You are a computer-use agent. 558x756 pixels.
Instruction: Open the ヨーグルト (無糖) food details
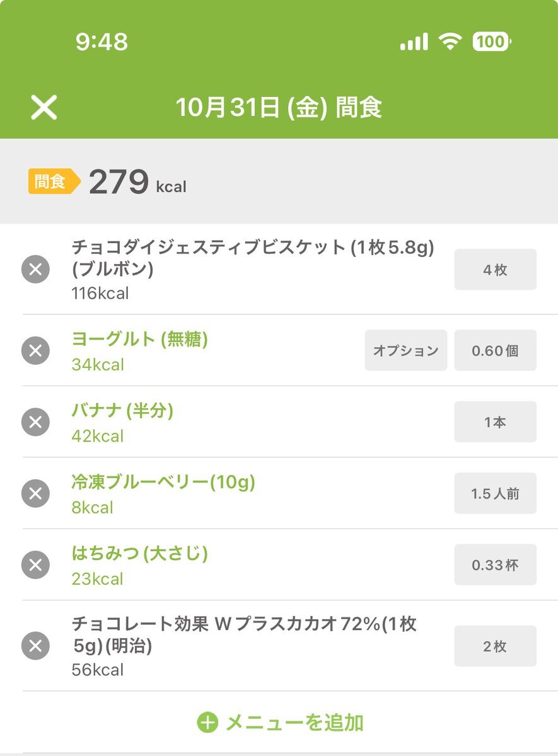139,339
